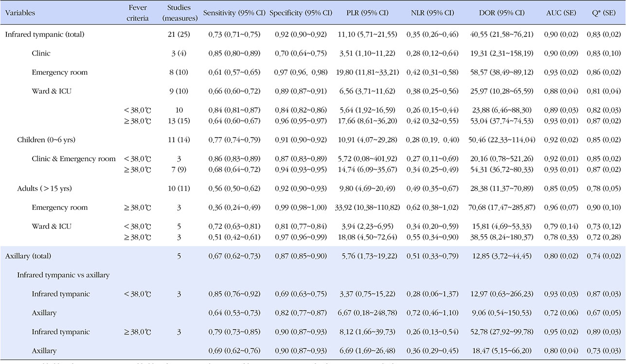Click the Axillary (total) row label
Viewport: 626px width, 364px height.
point(28,256)
